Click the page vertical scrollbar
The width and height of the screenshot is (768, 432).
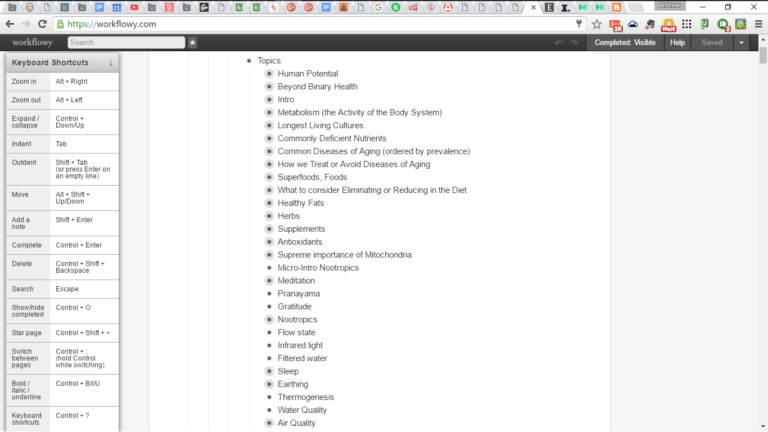pyautogui.click(x=762, y=240)
